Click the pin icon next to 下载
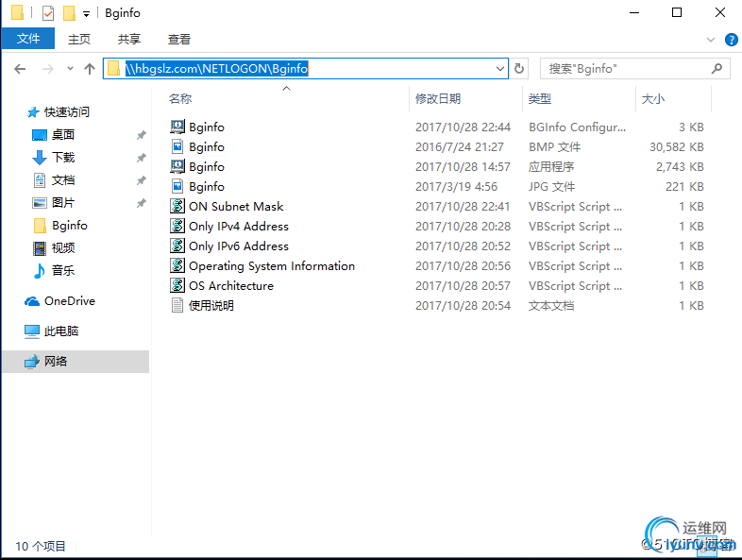The width and height of the screenshot is (742, 560). (141, 158)
